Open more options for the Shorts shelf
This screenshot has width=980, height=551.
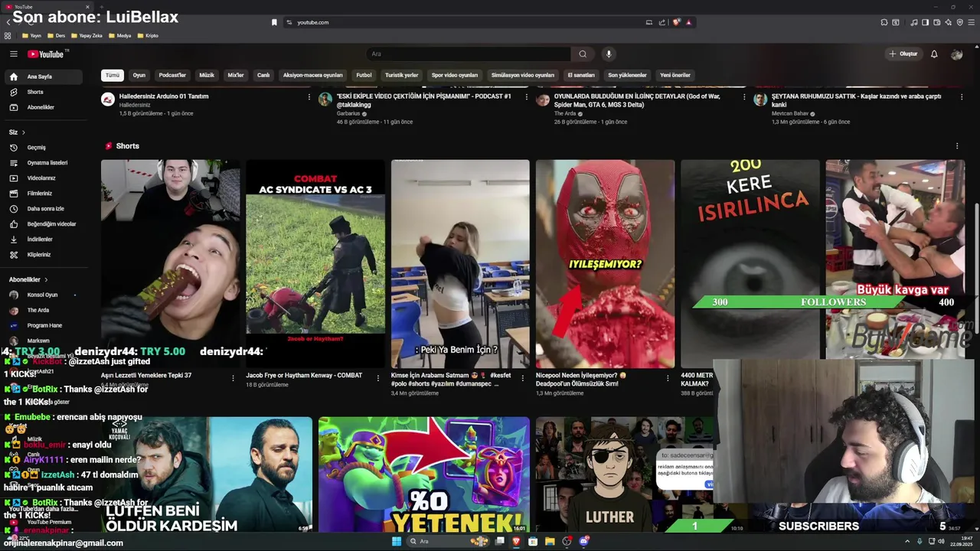click(x=956, y=146)
